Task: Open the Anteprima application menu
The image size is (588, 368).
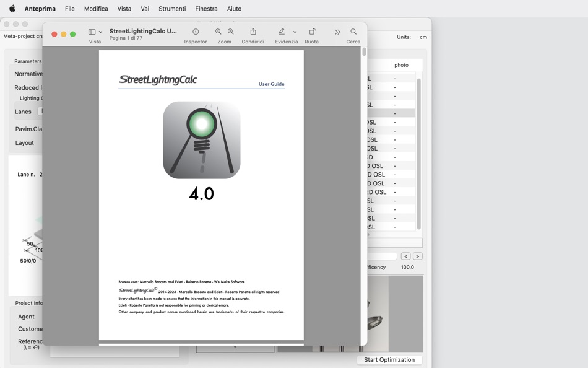Action: point(40,8)
